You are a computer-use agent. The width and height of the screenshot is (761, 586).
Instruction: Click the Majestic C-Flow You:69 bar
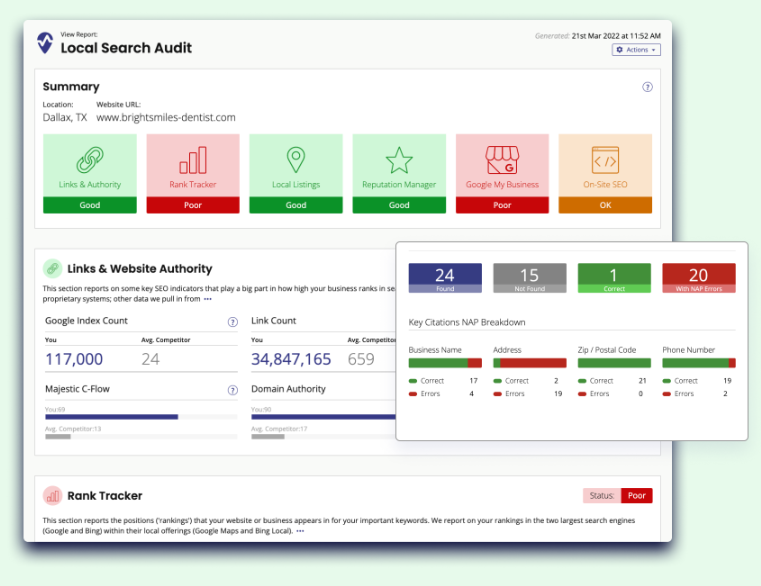point(112,417)
